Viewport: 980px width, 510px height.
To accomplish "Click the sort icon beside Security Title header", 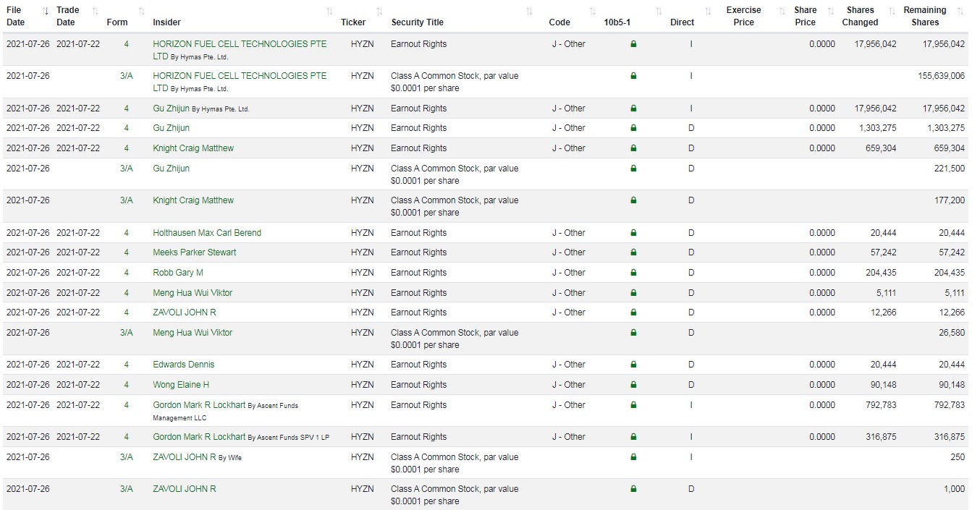I will point(529,11).
